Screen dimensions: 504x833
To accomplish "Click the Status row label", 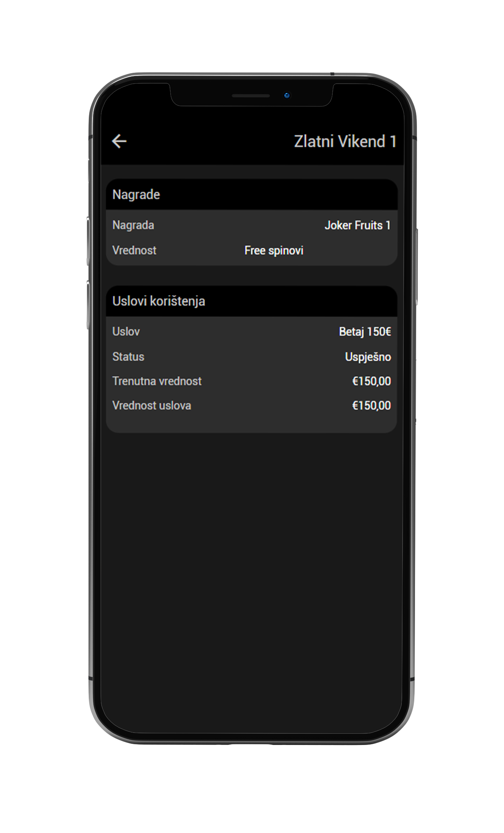I will [x=128, y=357].
